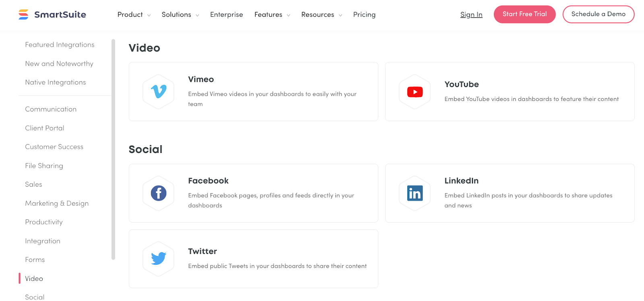Open the YouTube integration title

click(462, 85)
